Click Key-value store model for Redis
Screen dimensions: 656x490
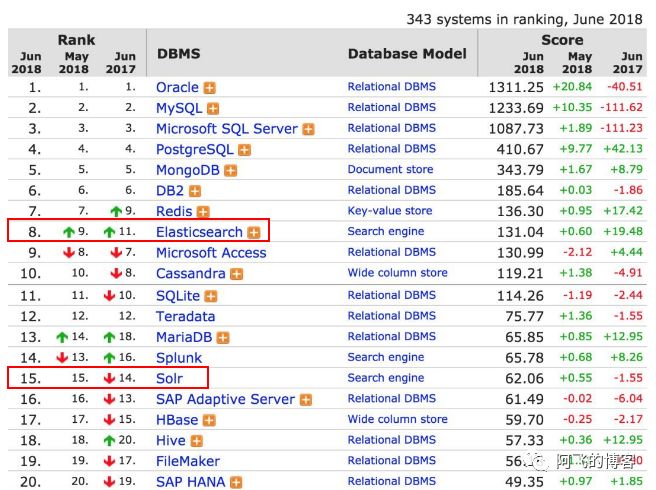pos(390,211)
